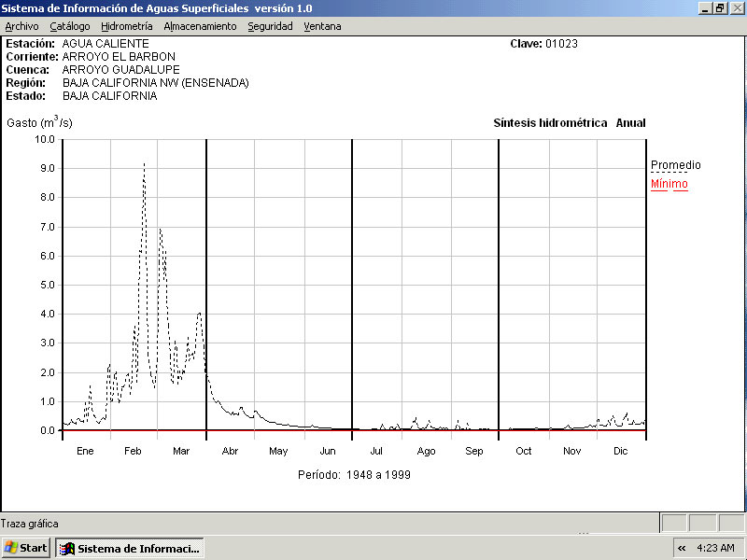Open the Seguridad menu
Screen dimensions: 747x560
pos(270,26)
